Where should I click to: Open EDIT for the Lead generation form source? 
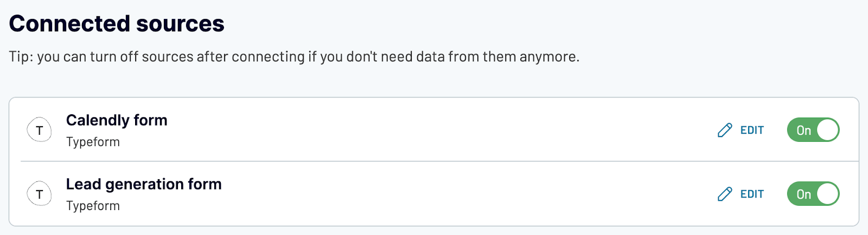(741, 194)
